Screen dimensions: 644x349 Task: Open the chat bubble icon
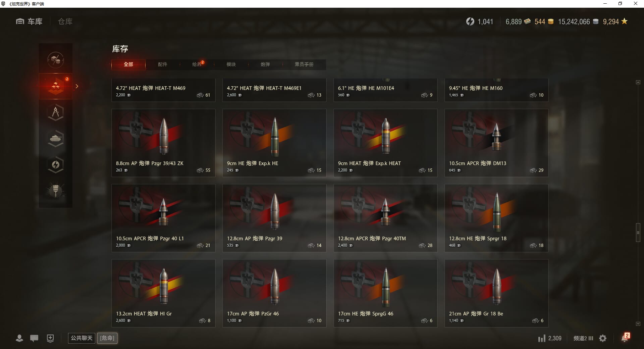(x=34, y=338)
